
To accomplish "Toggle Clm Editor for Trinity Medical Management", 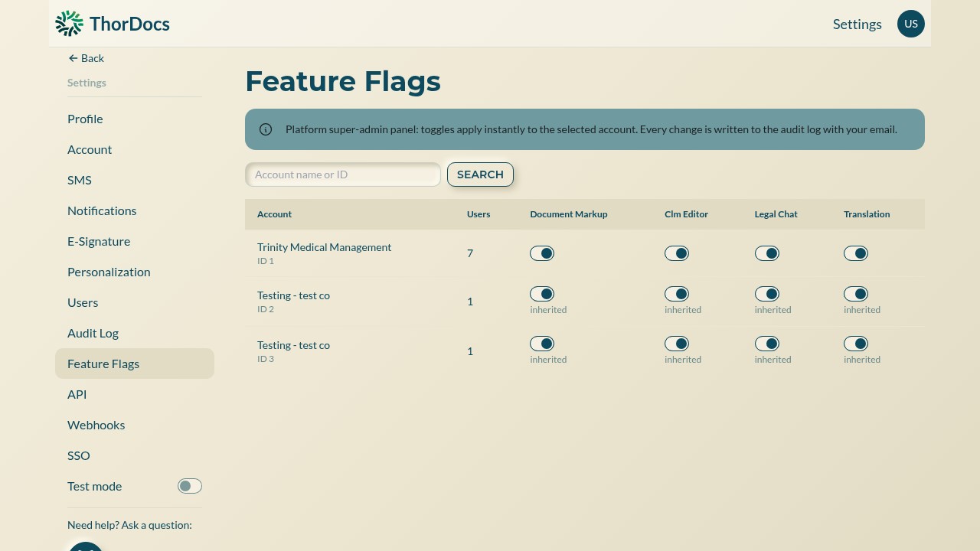I will [x=677, y=253].
